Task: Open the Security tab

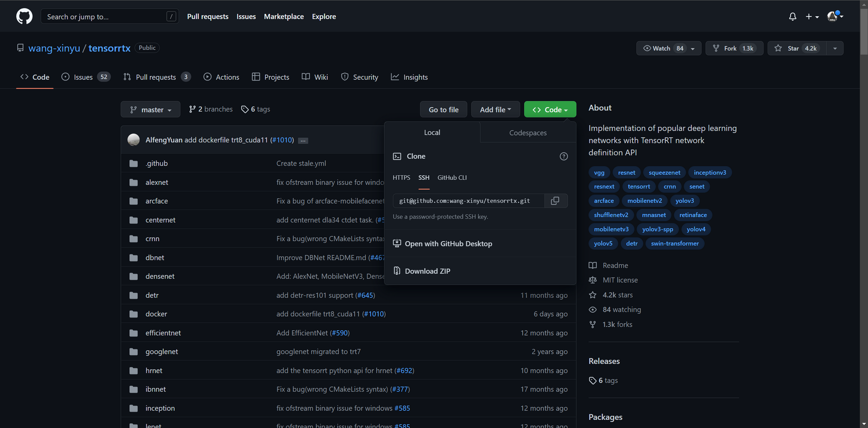Action: 359,77
